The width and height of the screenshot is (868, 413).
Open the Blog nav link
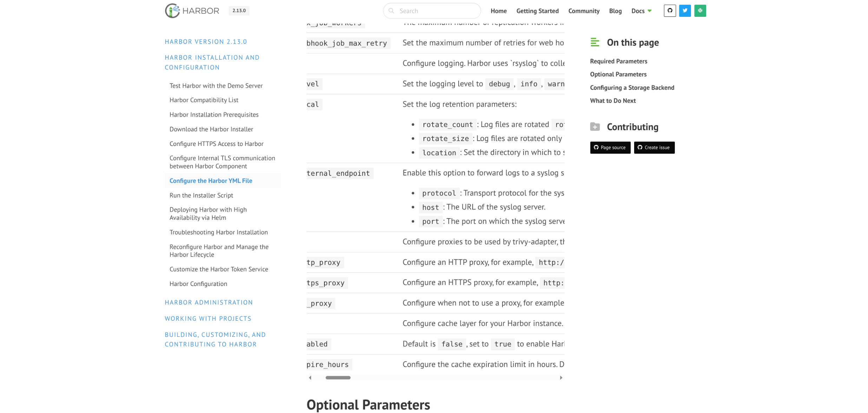(x=615, y=11)
